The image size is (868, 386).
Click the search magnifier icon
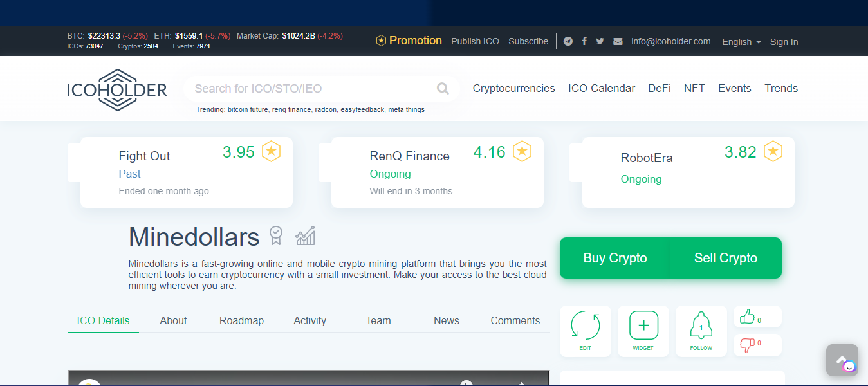coord(443,89)
